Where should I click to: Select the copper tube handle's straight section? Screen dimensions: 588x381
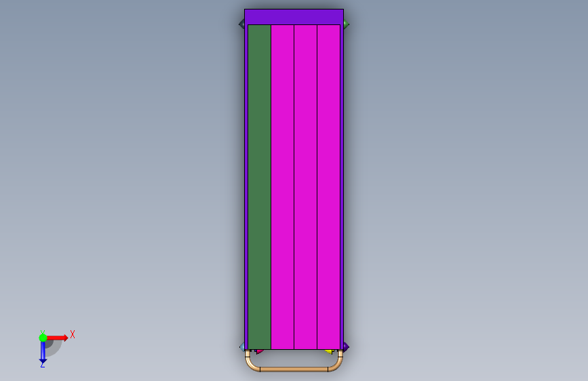(294, 369)
